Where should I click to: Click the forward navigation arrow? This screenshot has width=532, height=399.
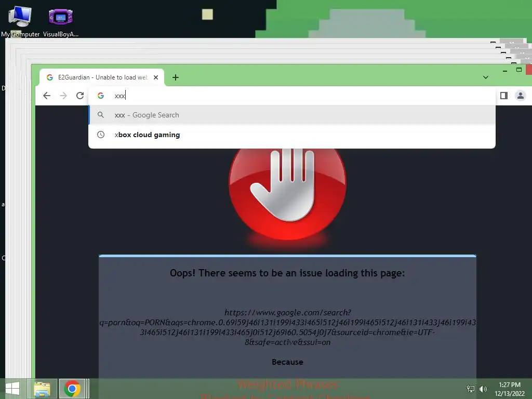pyautogui.click(x=63, y=96)
